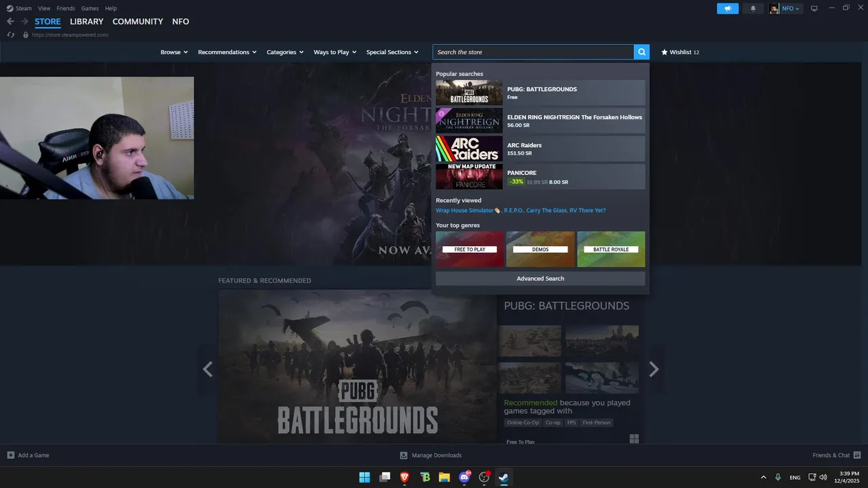Select PUBG: BATTLEGROUNDS popular search result
Viewport: 868px width, 488px height.
[540, 93]
